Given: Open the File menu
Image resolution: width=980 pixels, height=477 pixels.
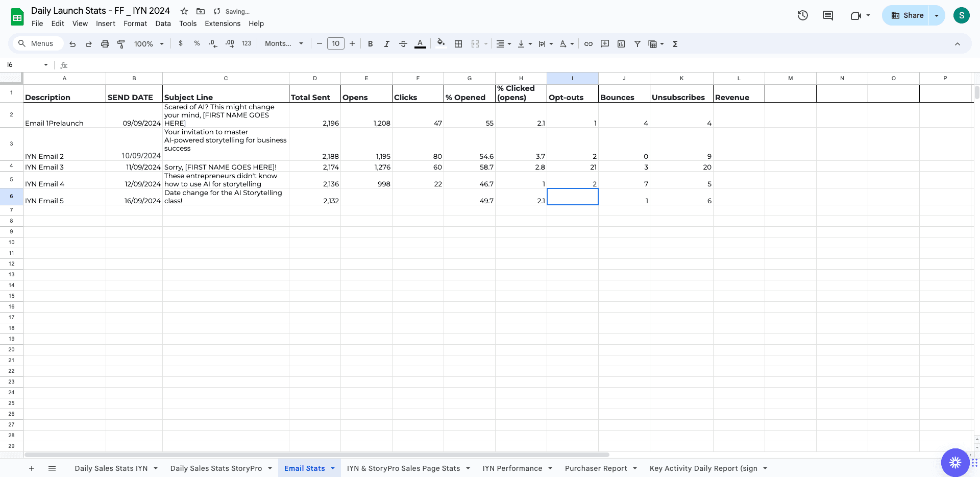Looking at the screenshot, I should click(x=37, y=23).
